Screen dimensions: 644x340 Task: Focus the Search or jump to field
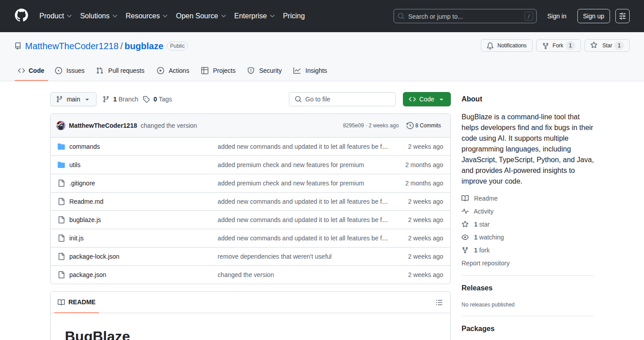point(465,16)
